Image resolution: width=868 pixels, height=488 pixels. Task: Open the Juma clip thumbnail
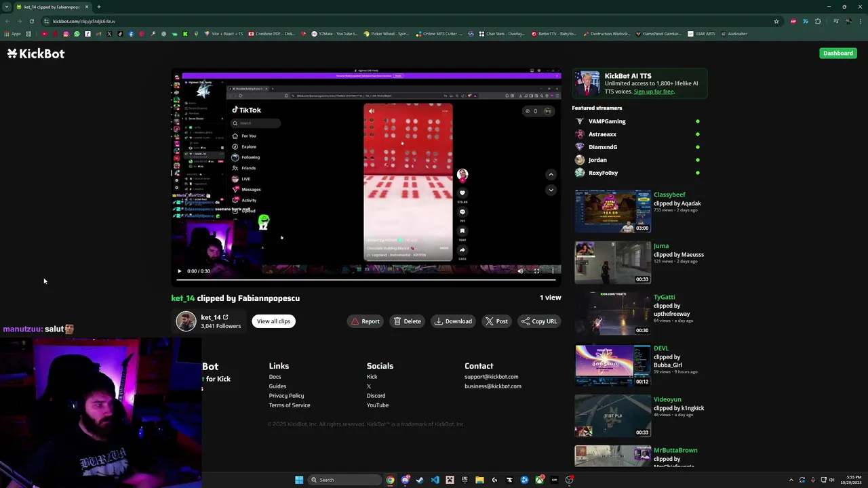(612, 262)
